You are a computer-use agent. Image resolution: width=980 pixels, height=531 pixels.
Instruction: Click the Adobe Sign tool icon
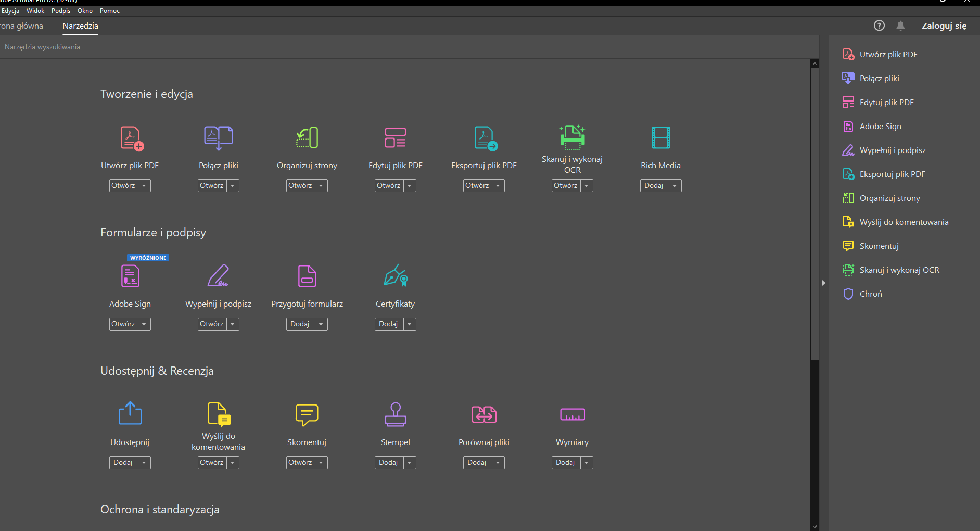130,276
